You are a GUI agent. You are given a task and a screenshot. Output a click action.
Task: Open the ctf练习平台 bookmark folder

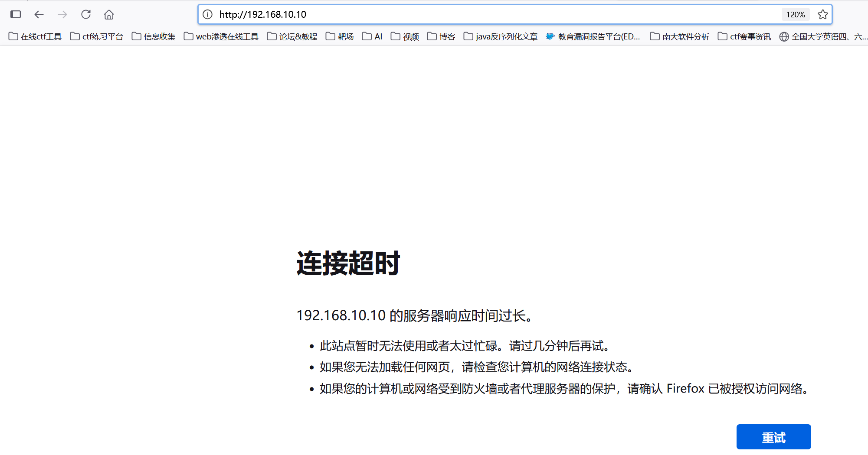click(97, 36)
